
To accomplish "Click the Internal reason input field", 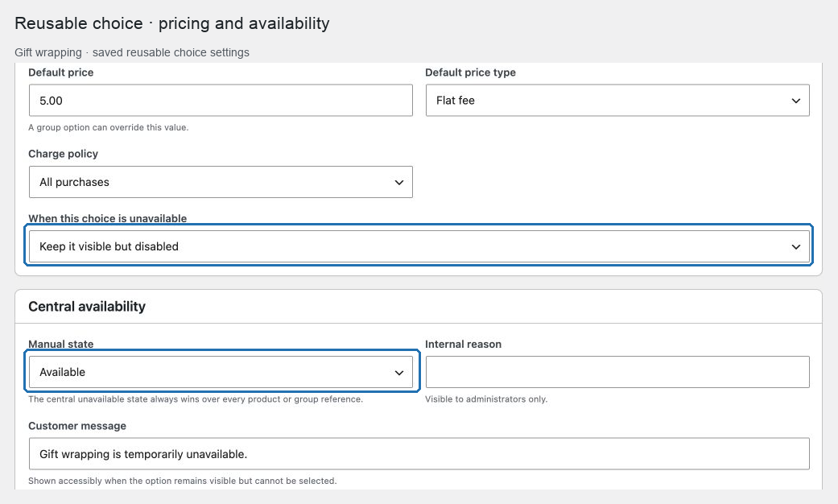I will coord(617,372).
